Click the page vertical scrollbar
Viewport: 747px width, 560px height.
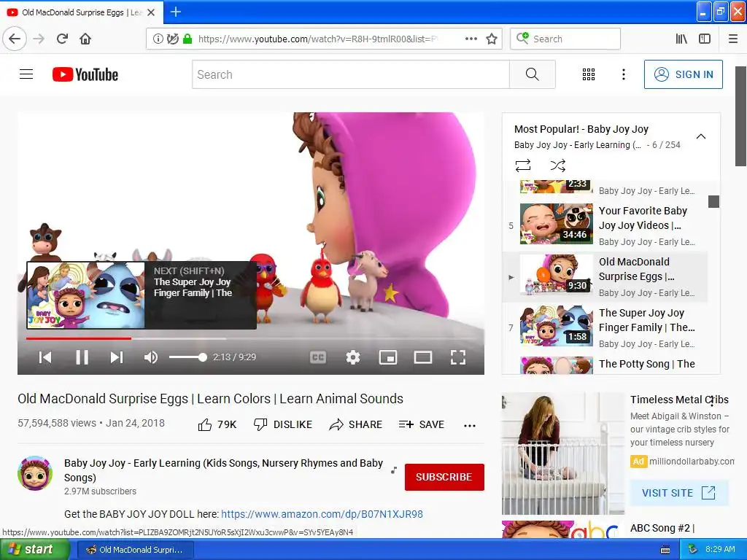click(x=740, y=116)
